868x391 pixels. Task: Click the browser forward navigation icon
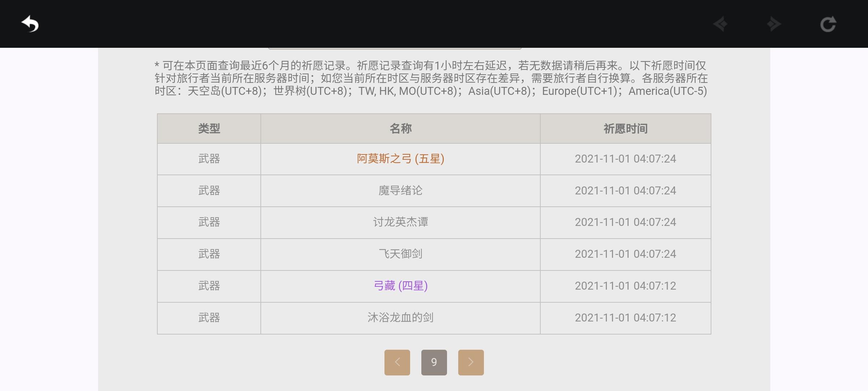(774, 24)
